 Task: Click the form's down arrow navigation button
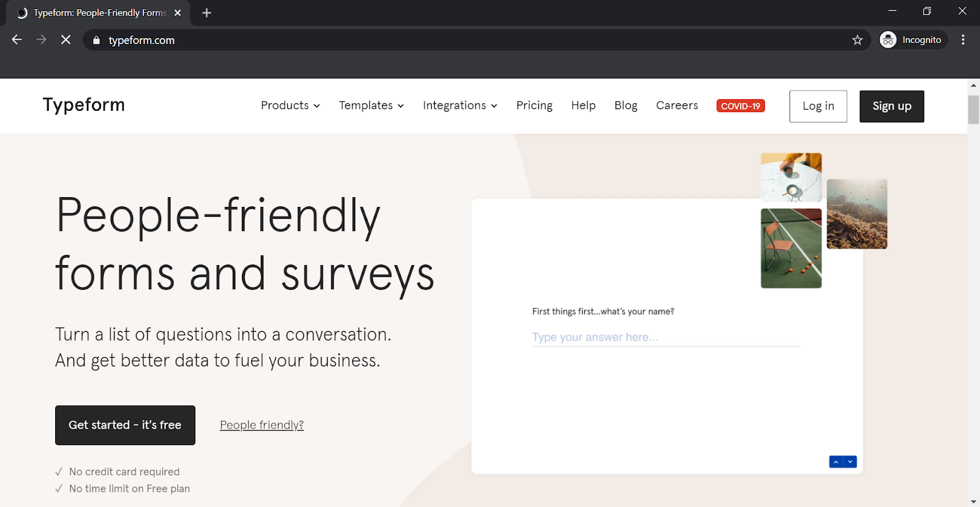pyautogui.click(x=850, y=462)
